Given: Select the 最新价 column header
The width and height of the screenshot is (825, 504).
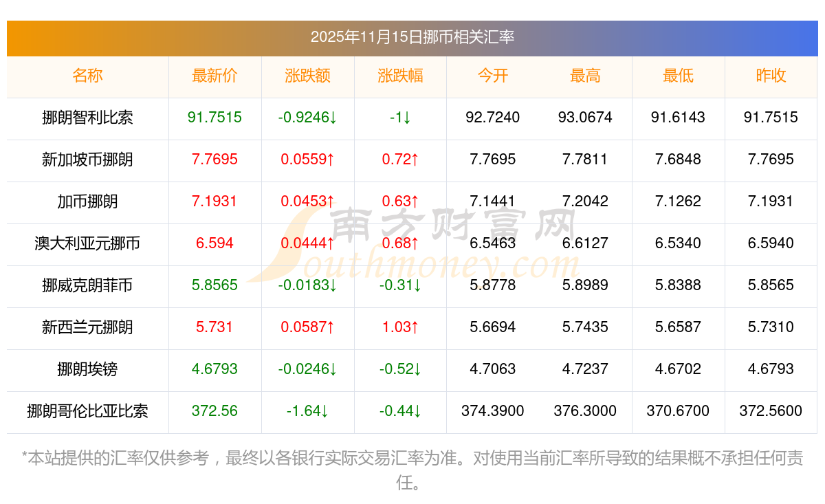Looking at the screenshot, I should pos(214,76).
